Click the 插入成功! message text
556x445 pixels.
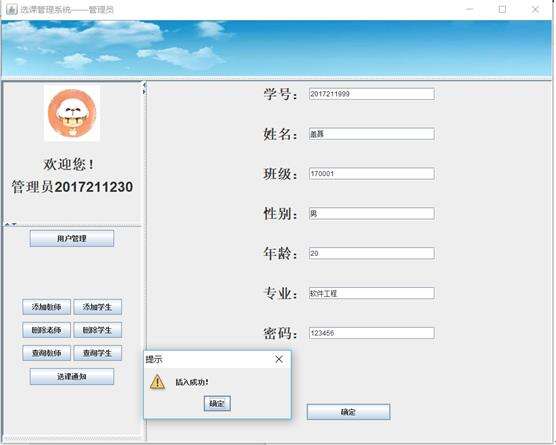(192, 382)
